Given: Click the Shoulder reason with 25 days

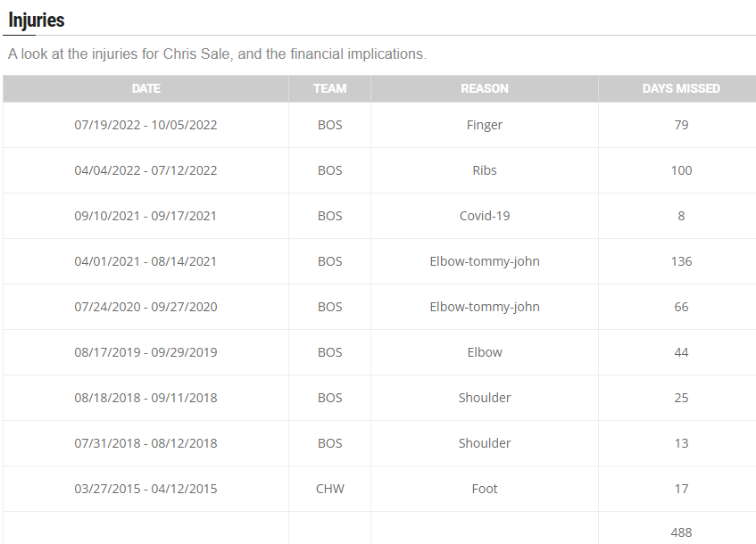Looking at the screenshot, I should click(485, 398).
